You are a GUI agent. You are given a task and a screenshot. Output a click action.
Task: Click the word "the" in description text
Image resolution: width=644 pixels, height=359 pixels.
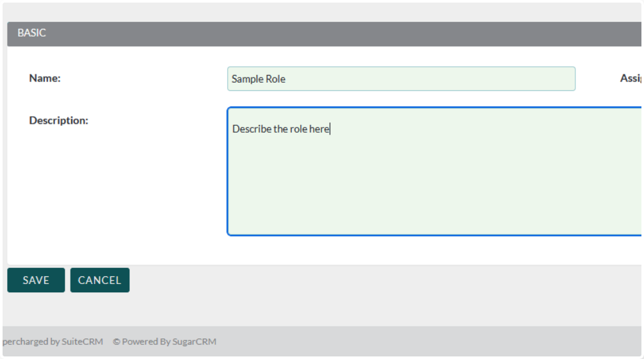click(x=280, y=129)
